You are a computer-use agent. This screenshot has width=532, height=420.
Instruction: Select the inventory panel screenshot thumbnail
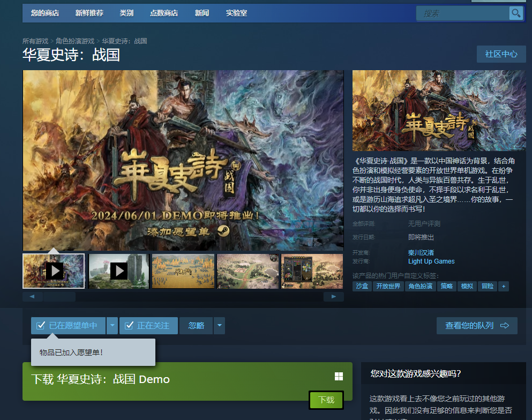tap(312, 271)
